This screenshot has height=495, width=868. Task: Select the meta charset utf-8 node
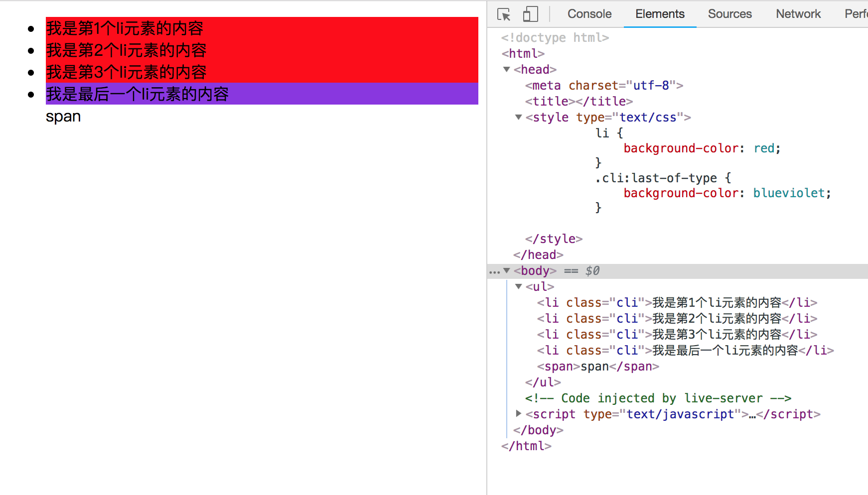[x=604, y=86]
